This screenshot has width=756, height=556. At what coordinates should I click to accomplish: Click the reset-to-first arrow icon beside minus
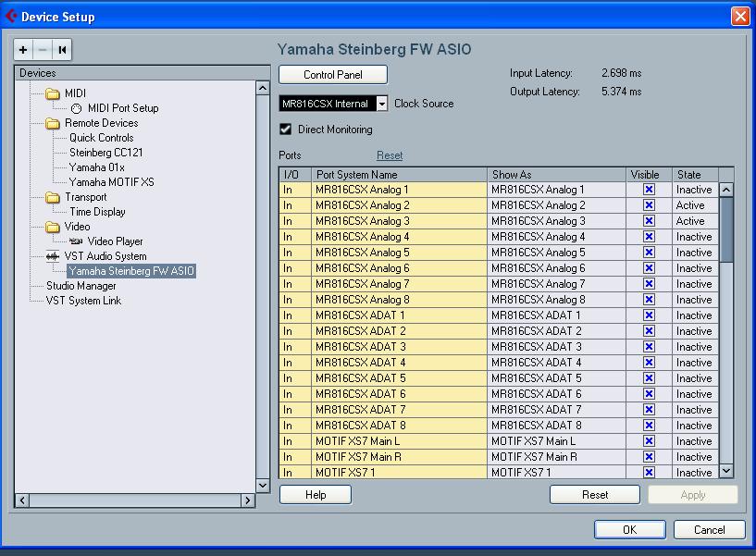tap(62, 50)
